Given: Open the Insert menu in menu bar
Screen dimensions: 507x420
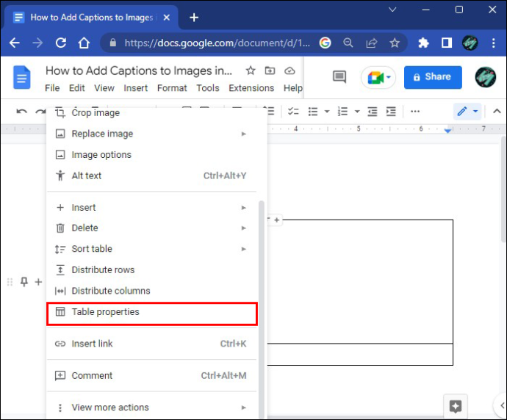Looking at the screenshot, I should click(135, 88).
